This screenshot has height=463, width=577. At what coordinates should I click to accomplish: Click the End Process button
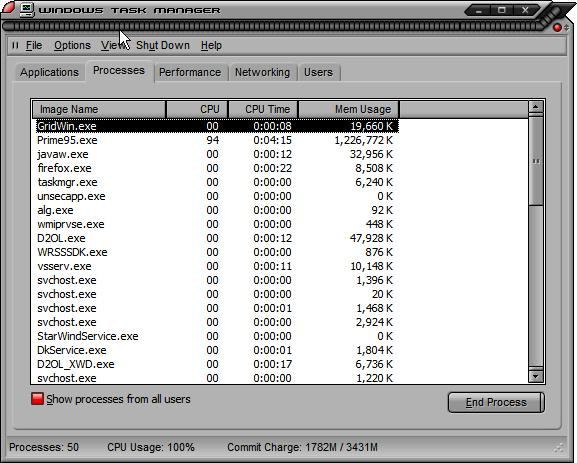(x=496, y=402)
